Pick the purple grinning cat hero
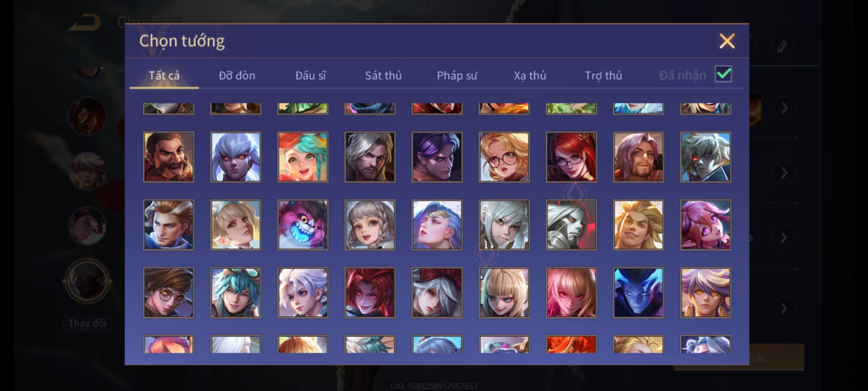868x391 pixels. (x=303, y=225)
